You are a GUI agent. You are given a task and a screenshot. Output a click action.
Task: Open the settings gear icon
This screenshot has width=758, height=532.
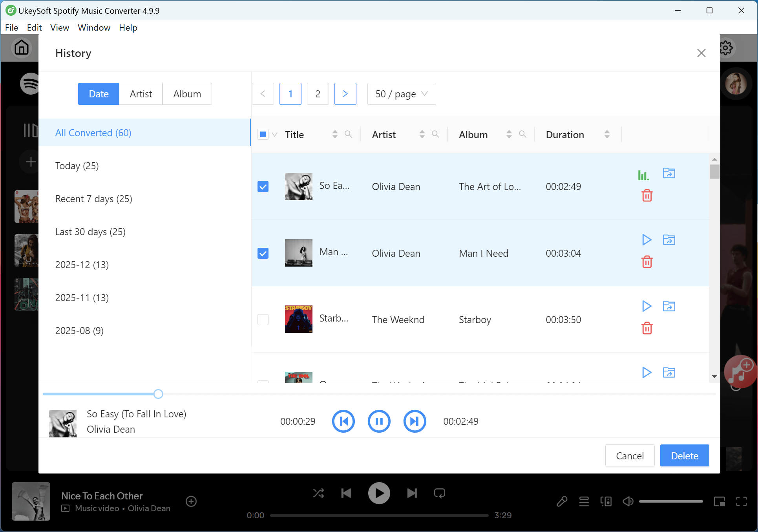726,48
